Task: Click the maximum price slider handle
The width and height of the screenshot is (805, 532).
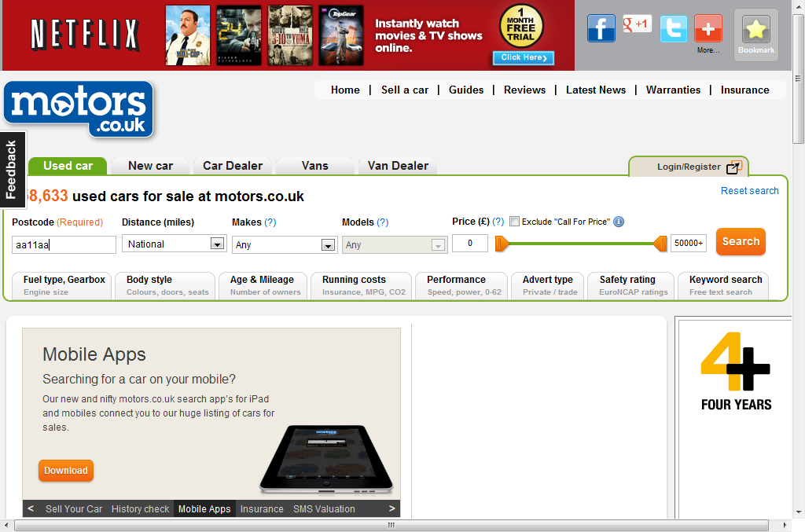Action: (x=660, y=244)
